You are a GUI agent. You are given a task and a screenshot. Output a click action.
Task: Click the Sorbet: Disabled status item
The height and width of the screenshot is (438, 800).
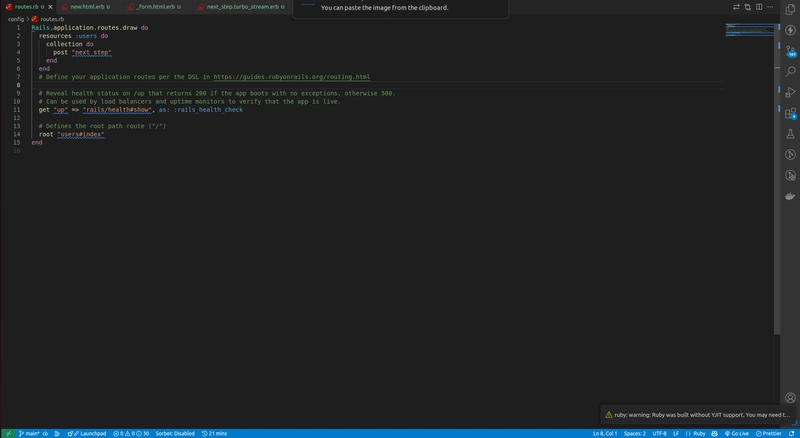175,433
